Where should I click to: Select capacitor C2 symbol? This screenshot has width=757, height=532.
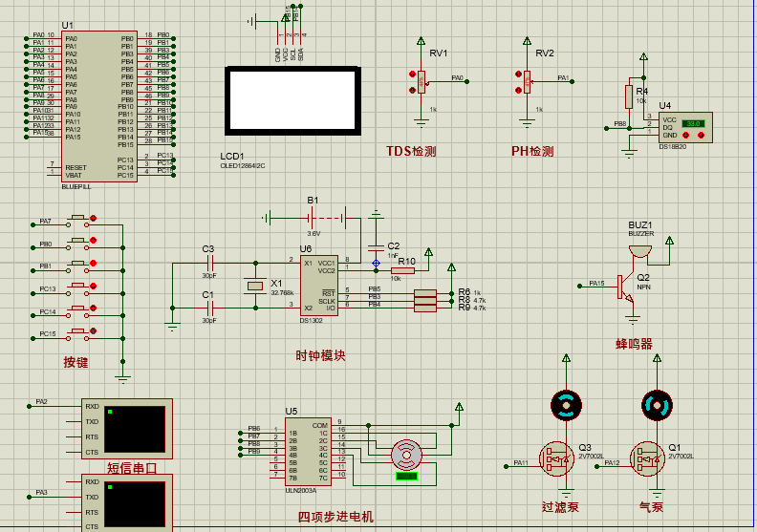tap(376, 248)
